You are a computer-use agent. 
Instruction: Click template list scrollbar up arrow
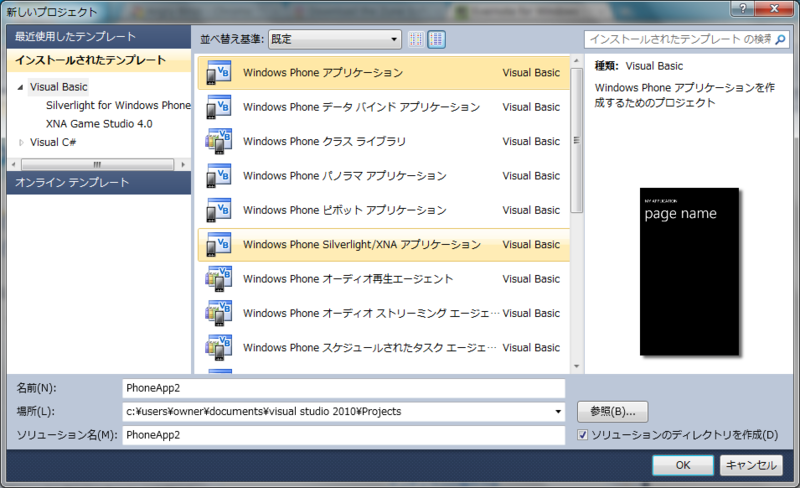click(577, 61)
